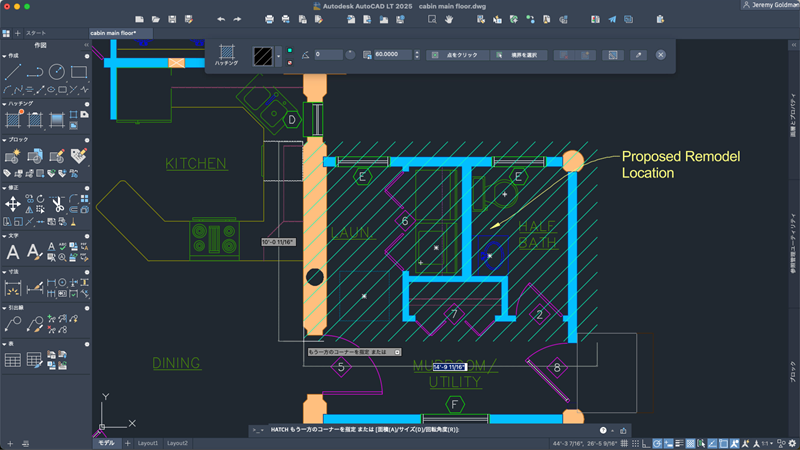This screenshot has width=800, height=450.
Task: Toggle annotation visibility in status bar
Action: [x=735, y=444]
